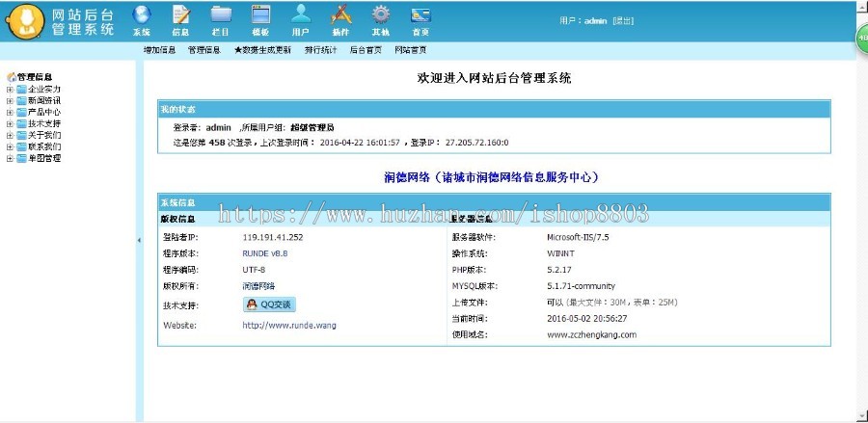Select the 管理信息 root tree label
The height and width of the screenshot is (423, 868).
click(35, 77)
